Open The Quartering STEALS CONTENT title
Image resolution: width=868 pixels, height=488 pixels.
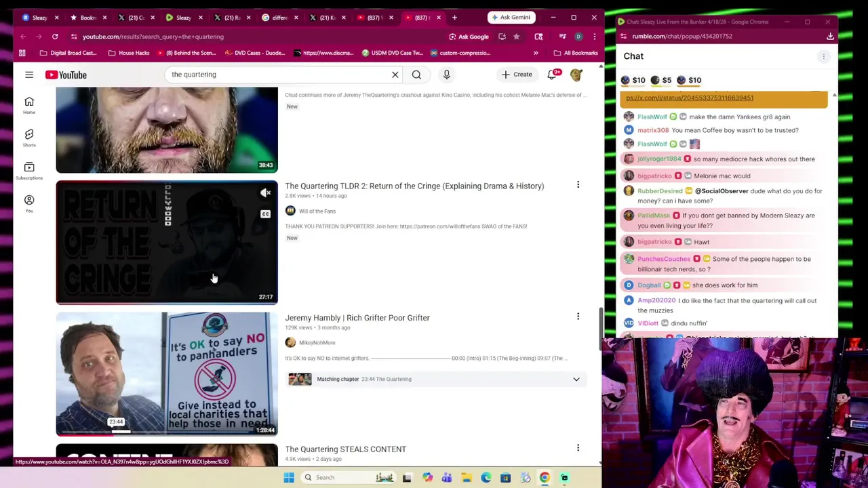point(346,449)
